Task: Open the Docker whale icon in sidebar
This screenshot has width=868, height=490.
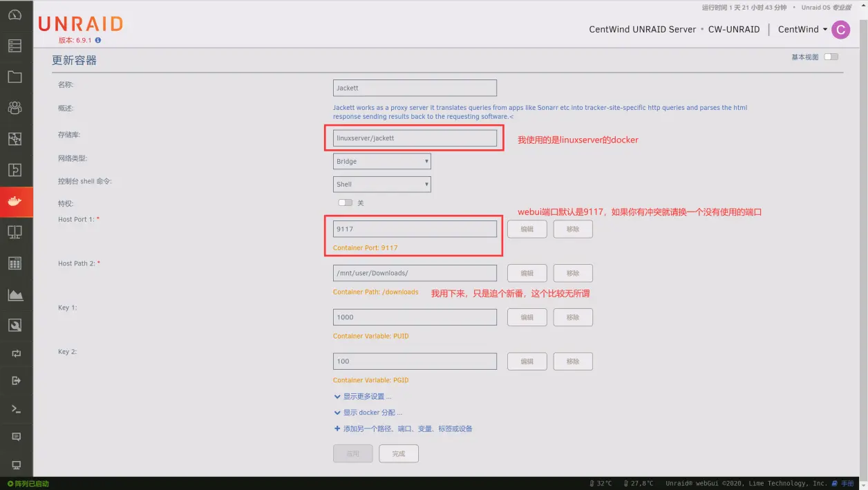Action: click(x=15, y=201)
